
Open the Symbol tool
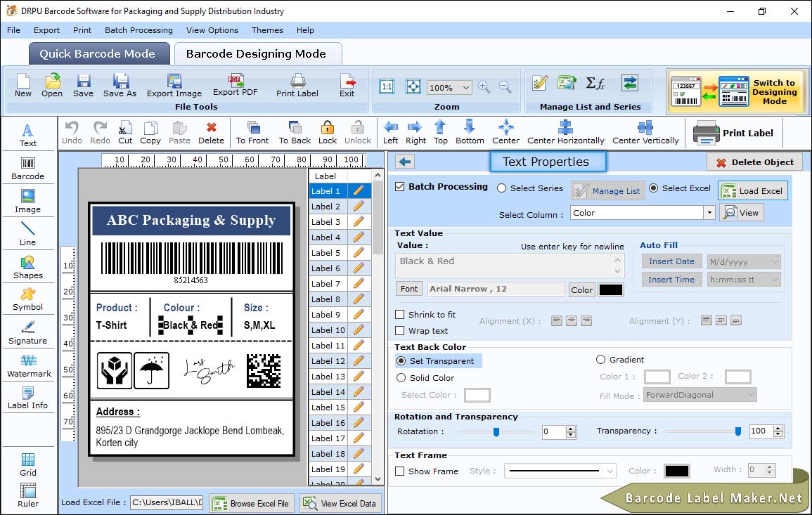pyautogui.click(x=28, y=300)
